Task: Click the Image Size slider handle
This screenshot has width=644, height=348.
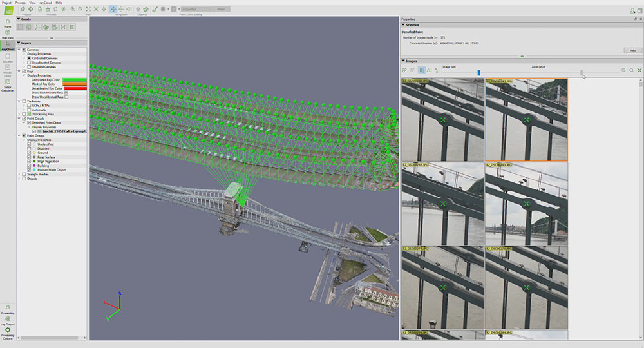Action: click(479, 73)
